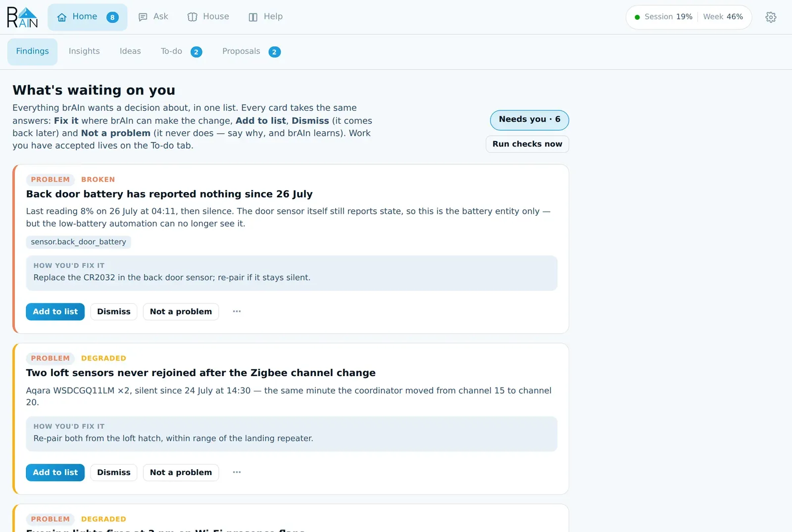Click the Home house icon

tap(62, 17)
